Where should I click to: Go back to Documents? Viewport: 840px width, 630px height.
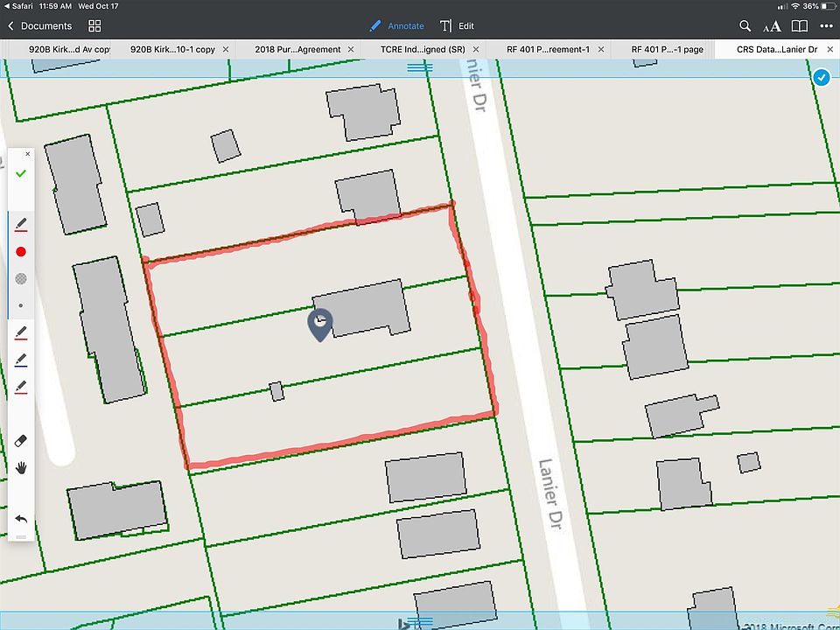tap(39, 26)
